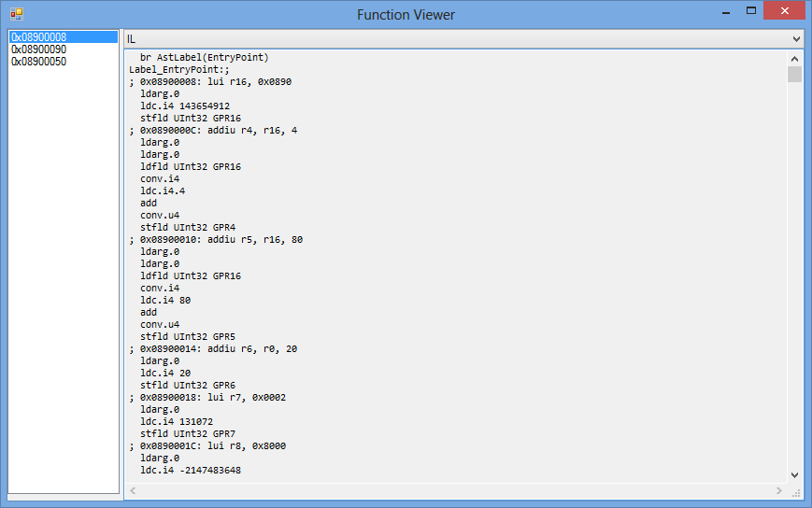Open the IL view dropdown
The width and height of the screenshot is (812, 508).
pos(796,39)
